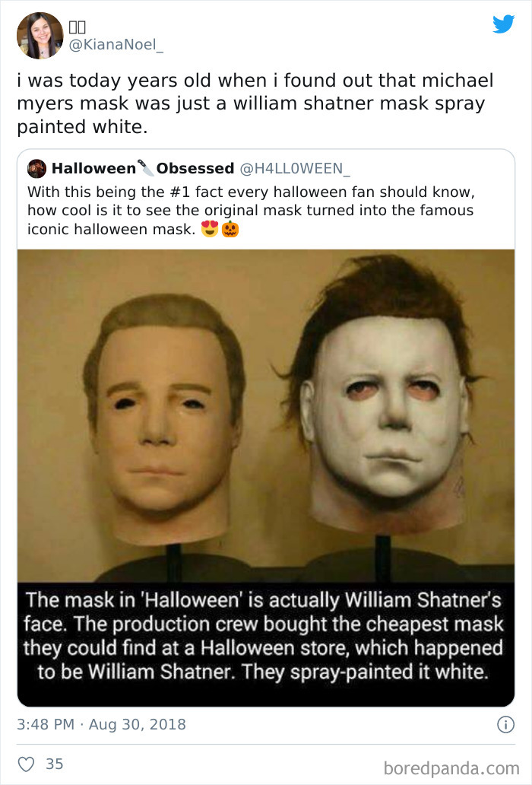Screen dimensions: 532x785
Task: Open the info icon near the timestamp
Action: [x=508, y=725]
